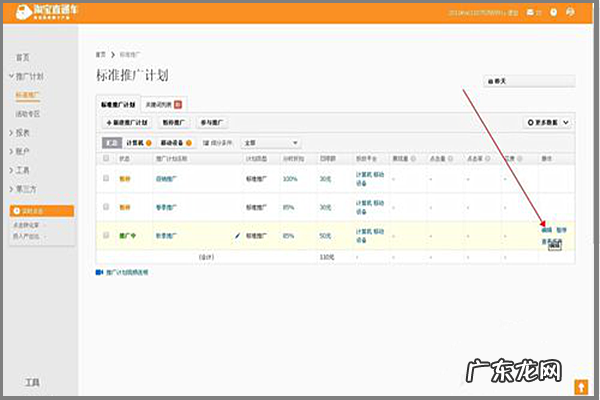Click the 暂停推广 toolbar button
The height and width of the screenshot is (400, 600).
tap(173, 122)
